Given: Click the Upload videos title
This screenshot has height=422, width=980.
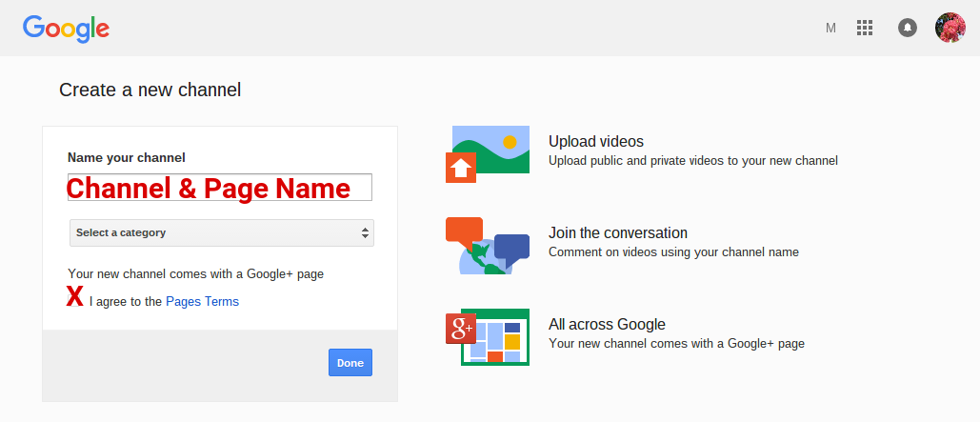Looking at the screenshot, I should (x=595, y=141).
